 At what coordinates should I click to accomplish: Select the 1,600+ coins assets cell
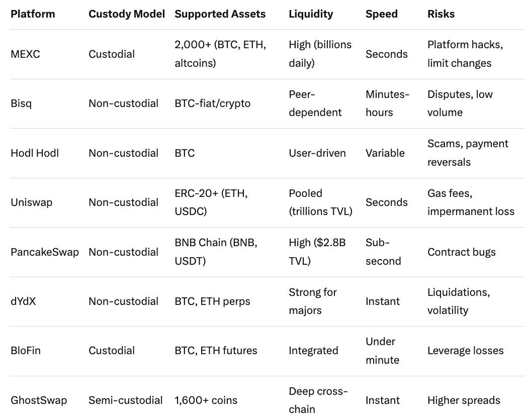tap(206, 400)
